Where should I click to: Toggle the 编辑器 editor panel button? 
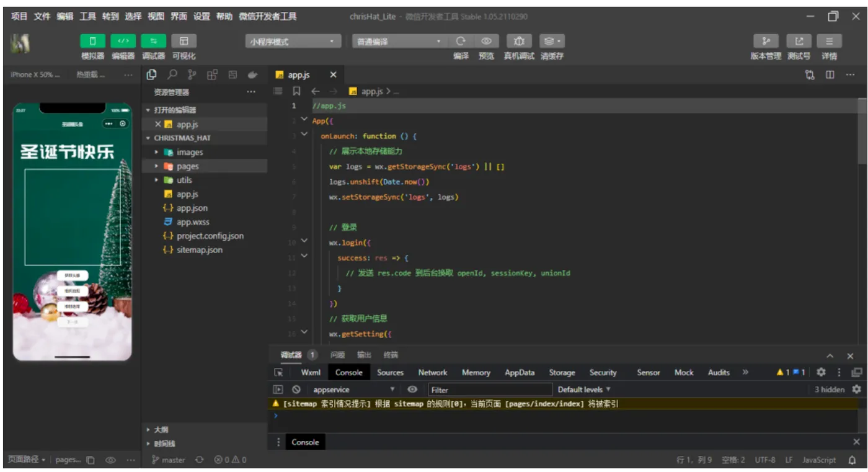coord(123,41)
